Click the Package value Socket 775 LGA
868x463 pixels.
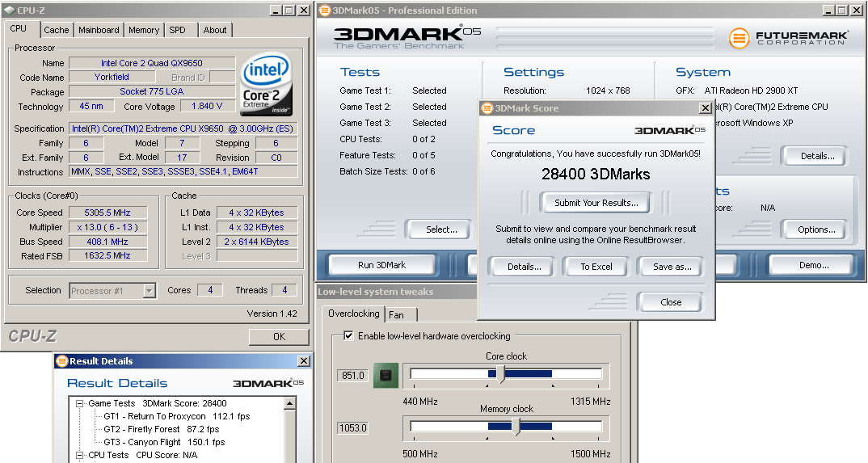coord(152,92)
